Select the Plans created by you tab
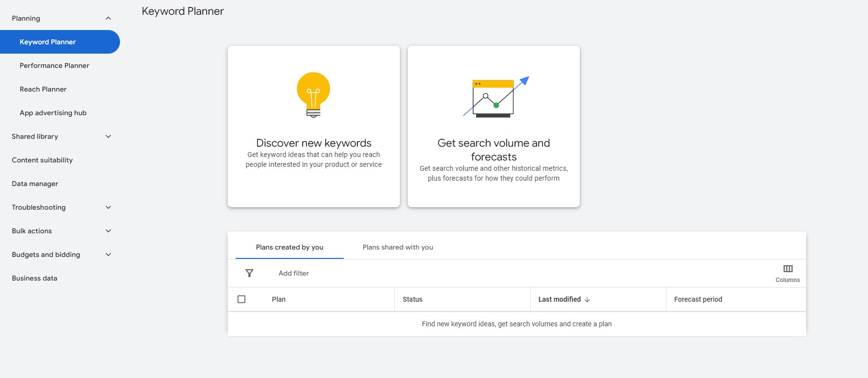868x378 pixels. point(289,247)
